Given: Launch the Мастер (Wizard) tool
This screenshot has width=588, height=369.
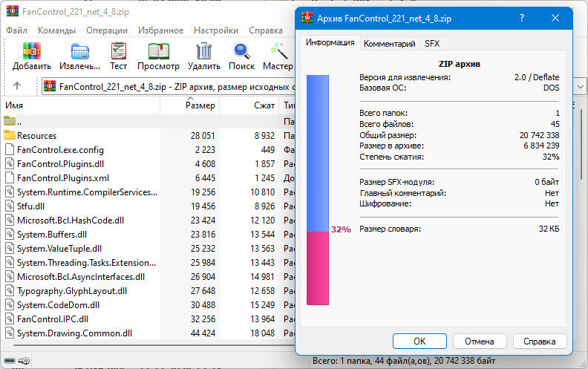Looking at the screenshot, I should pos(279,51).
